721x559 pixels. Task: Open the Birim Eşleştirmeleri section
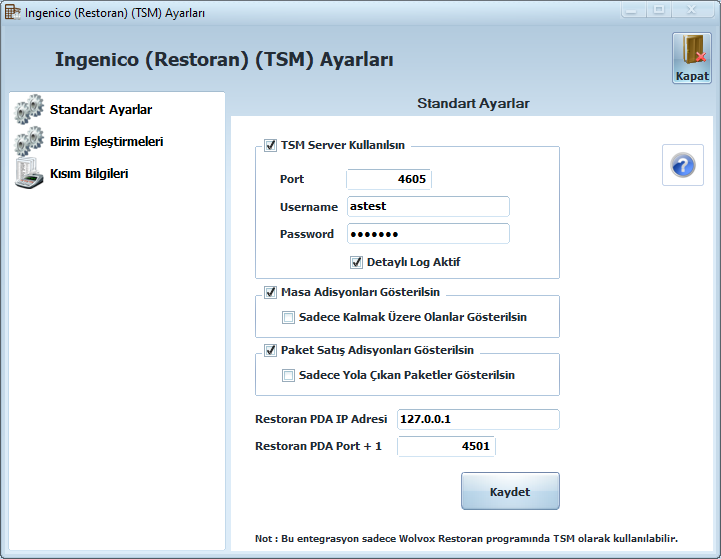tap(106, 142)
